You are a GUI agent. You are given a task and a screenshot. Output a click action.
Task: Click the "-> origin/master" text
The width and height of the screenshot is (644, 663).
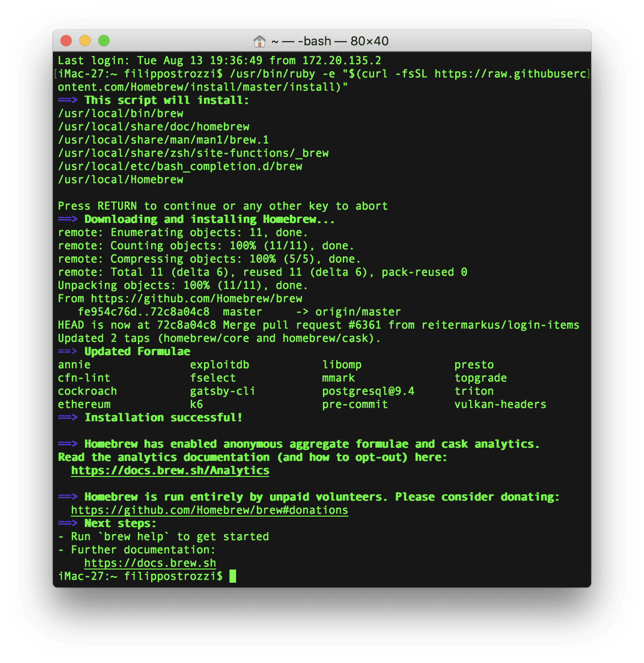click(x=348, y=312)
